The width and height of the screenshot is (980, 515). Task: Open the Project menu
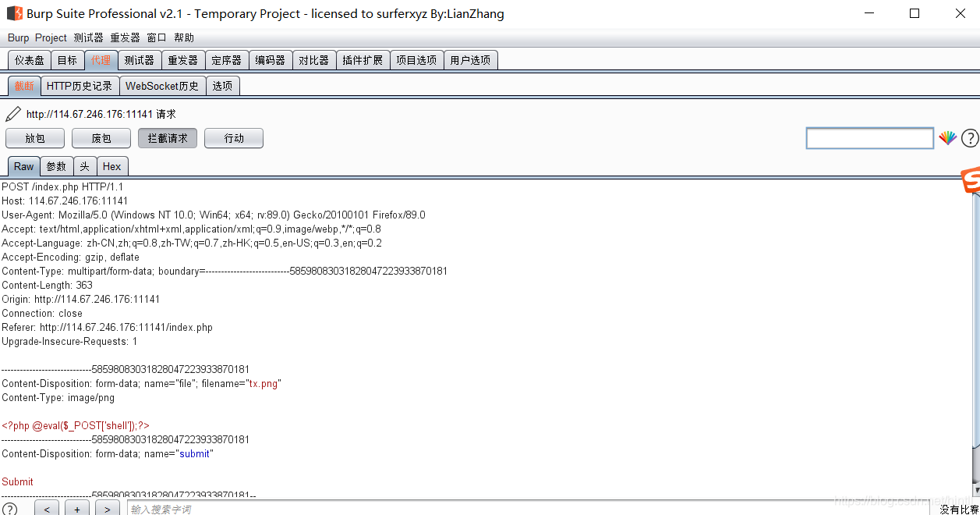pos(51,37)
